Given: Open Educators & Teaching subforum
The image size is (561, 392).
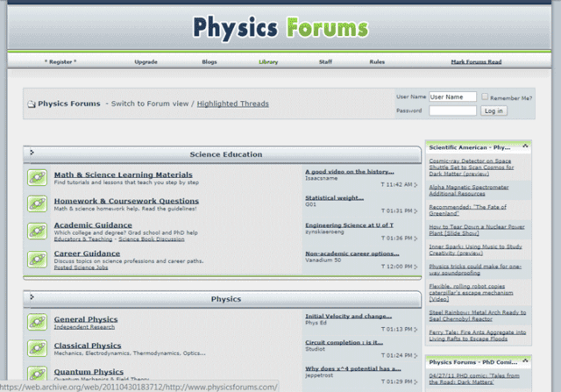Looking at the screenshot, I should click(83, 239).
